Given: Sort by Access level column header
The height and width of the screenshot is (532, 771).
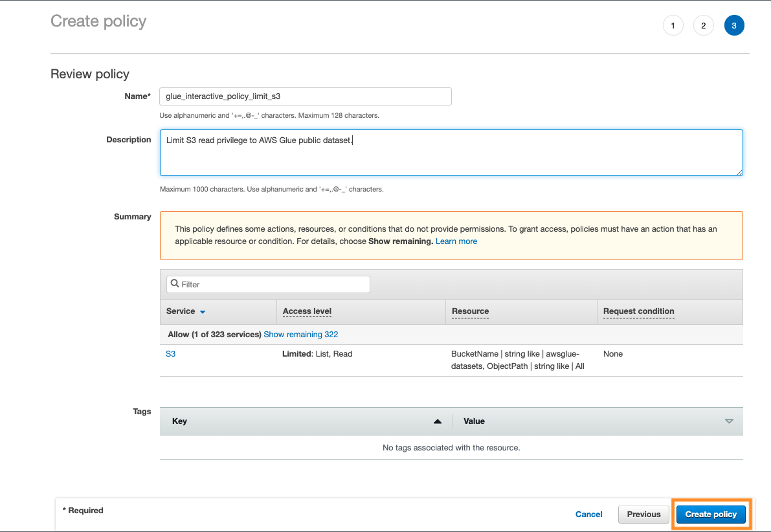Looking at the screenshot, I should pos(307,311).
